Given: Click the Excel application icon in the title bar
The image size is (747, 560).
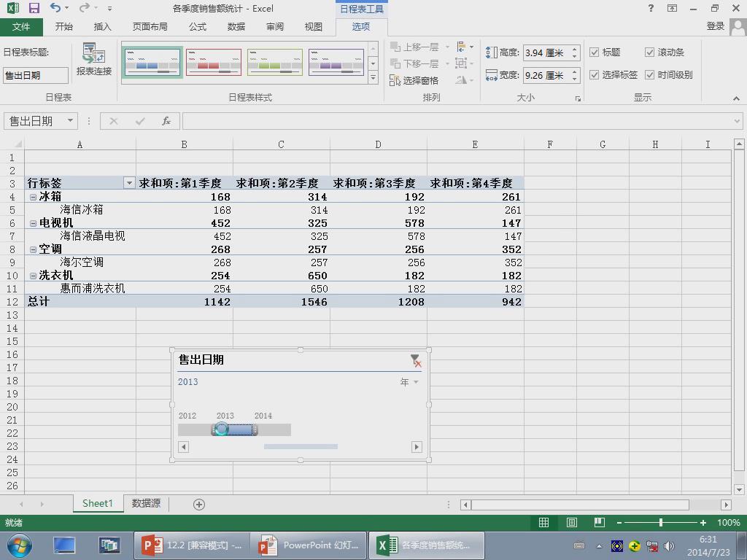Looking at the screenshot, I should coord(13,8).
